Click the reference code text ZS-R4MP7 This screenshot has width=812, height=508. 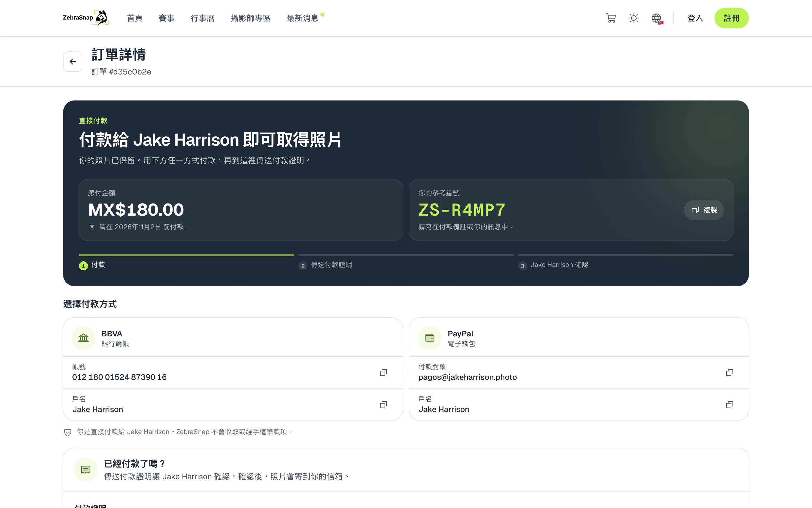(x=462, y=210)
